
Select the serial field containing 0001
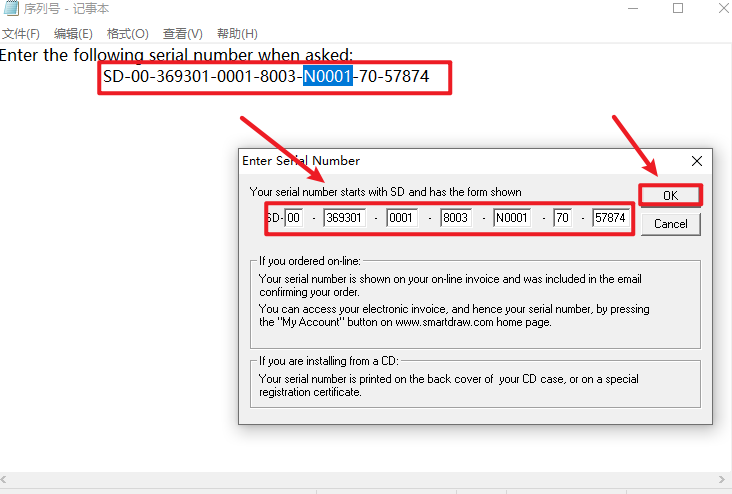pyautogui.click(x=402, y=218)
